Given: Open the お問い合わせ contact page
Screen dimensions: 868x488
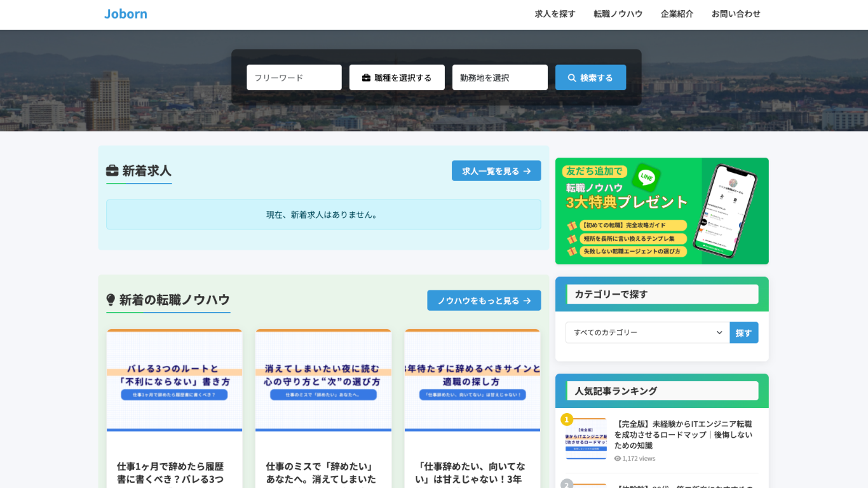Looking at the screenshot, I should [736, 14].
